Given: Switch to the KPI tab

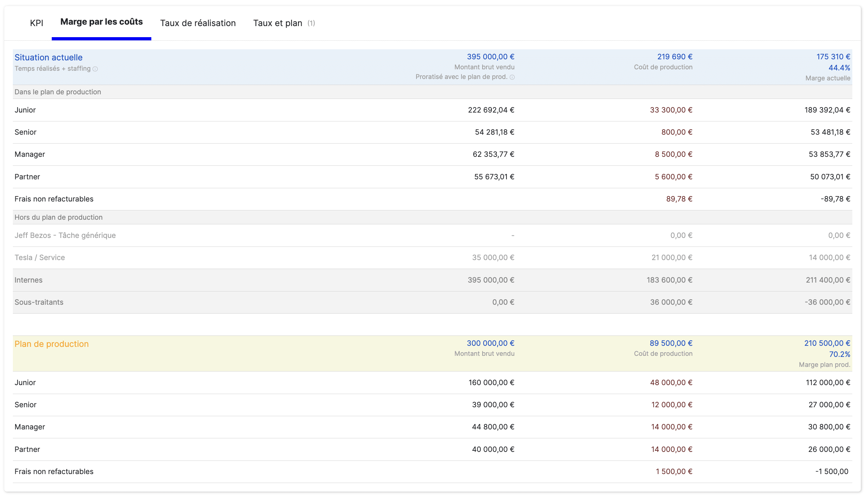Looking at the screenshot, I should tap(36, 23).
